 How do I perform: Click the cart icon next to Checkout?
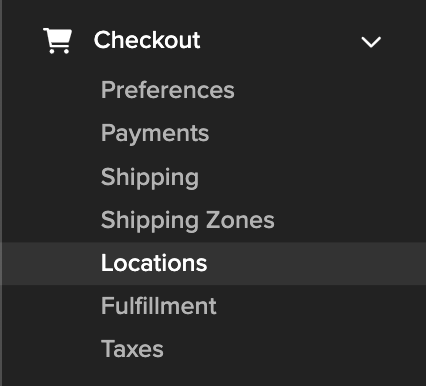57,41
